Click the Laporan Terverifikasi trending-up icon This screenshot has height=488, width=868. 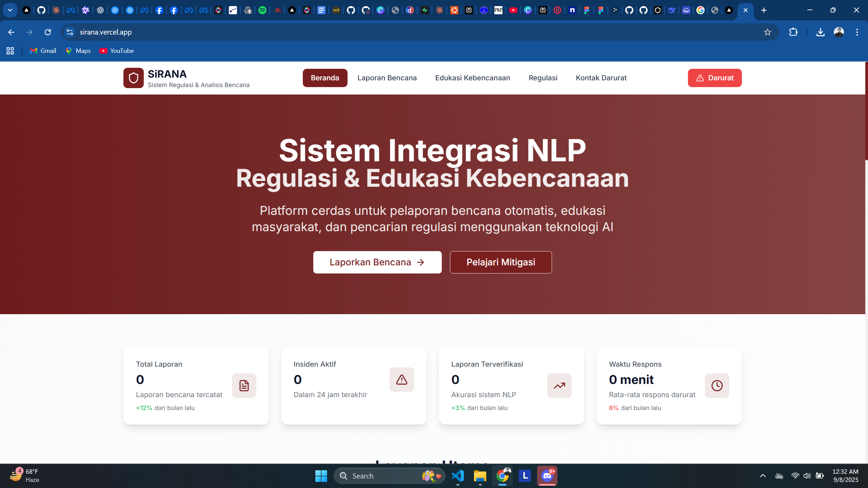(x=559, y=386)
